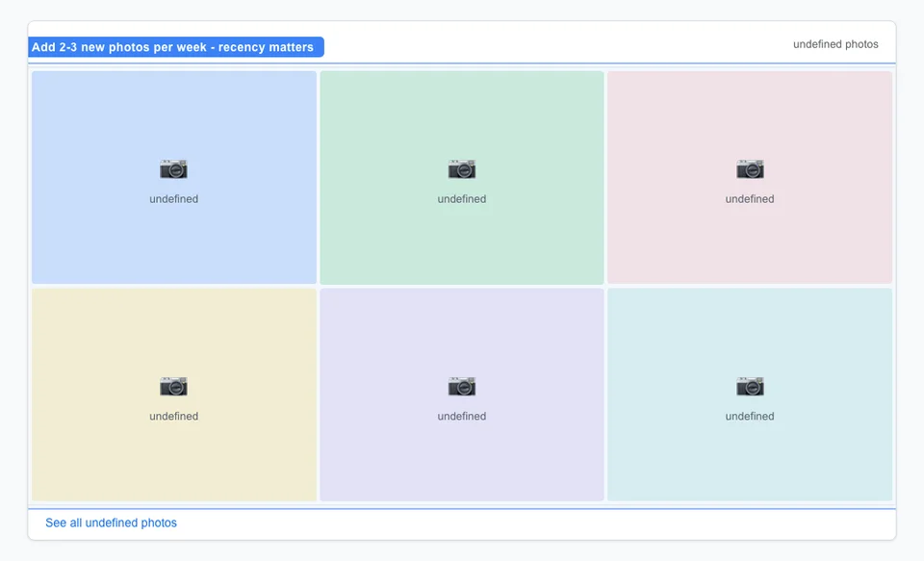This screenshot has height=561, width=924.
Task: Click the 'Add 2-3 new photos per week' banner
Action: click(176, 46)
